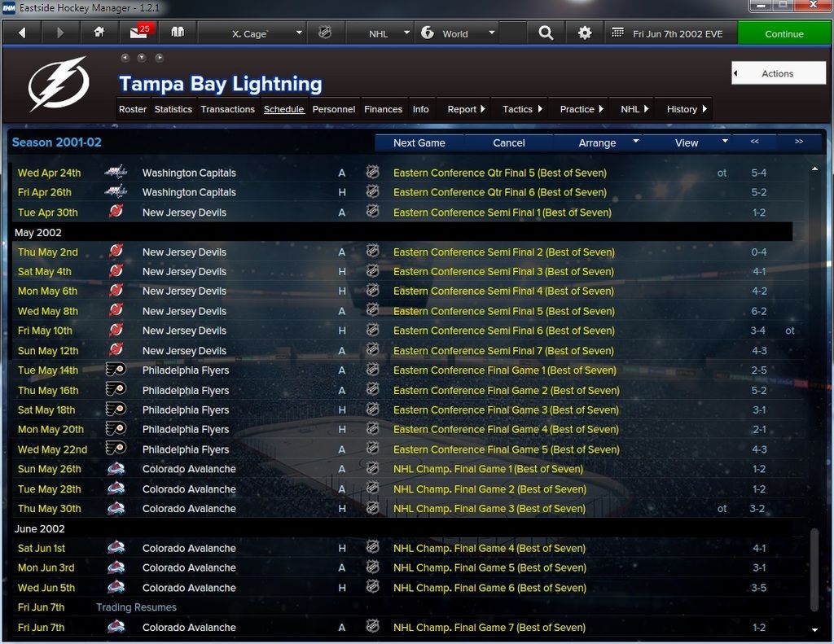The width and height of the screenshot is (834, 644).
Task: Click the schedule list scrollbar thumb
Action: [x=814, y=569]
